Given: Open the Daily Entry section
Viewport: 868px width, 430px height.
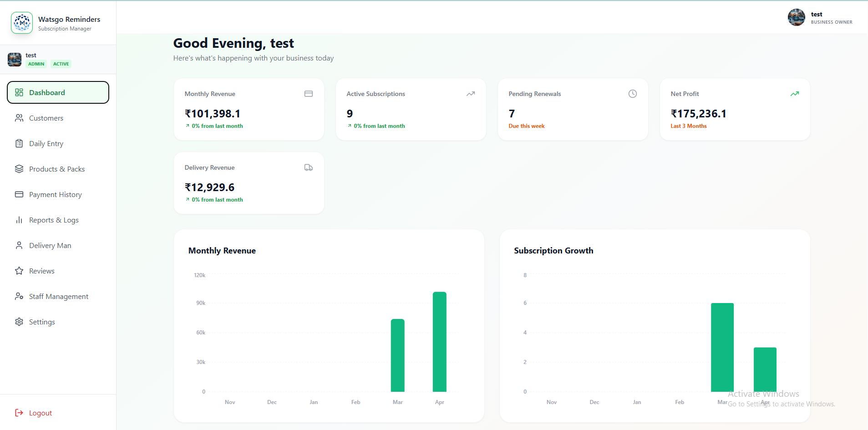Looking at the screenshot, I should pos(46,143).
